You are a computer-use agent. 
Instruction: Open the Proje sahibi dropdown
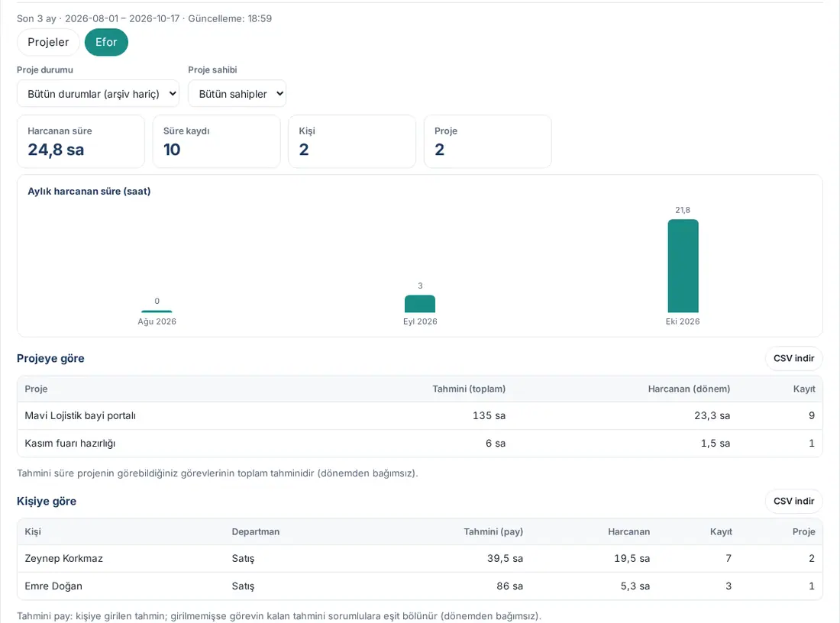tap(237, 94)
